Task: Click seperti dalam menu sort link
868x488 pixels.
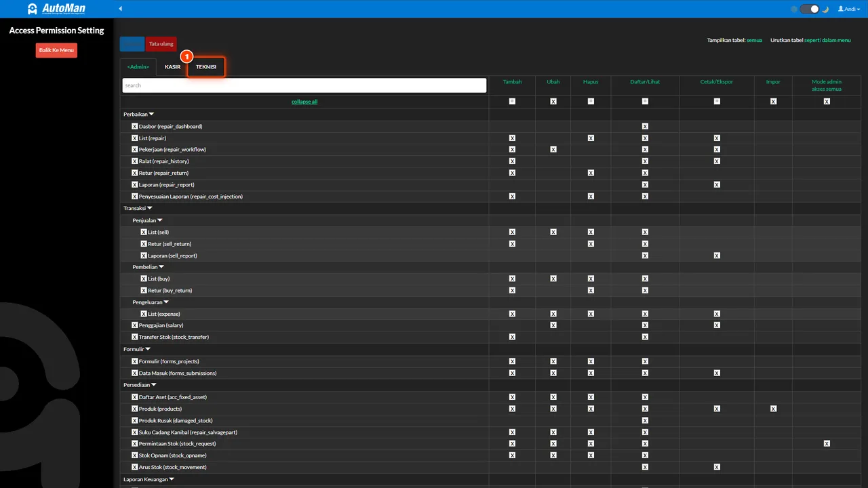Action: tap(827, 41)
